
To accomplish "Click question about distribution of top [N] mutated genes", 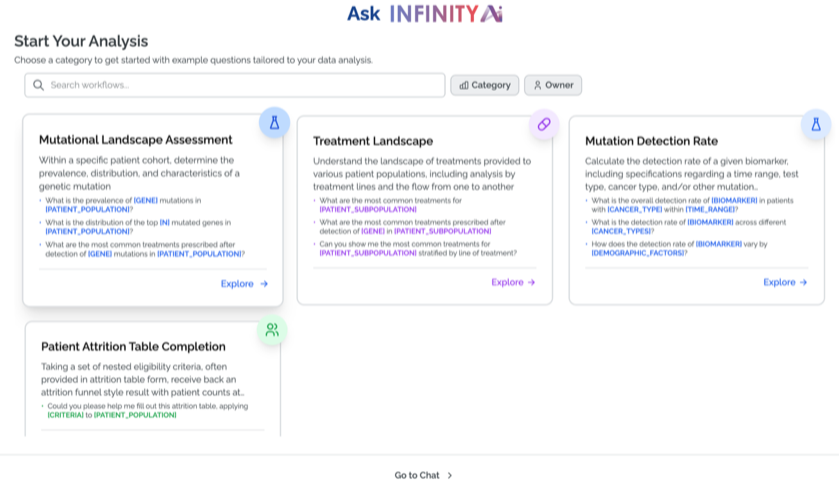I will (x=138, y=227).
